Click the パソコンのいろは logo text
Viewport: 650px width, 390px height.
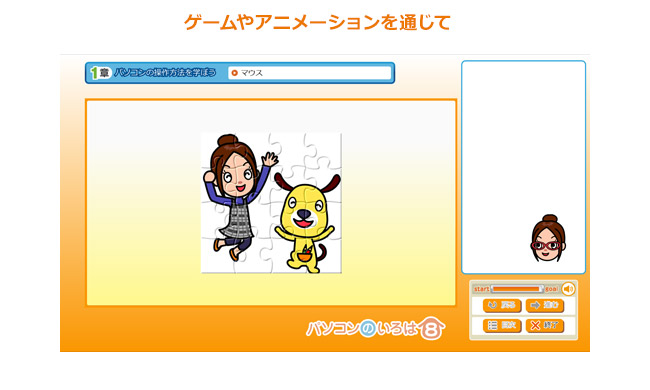pos(362,329)
